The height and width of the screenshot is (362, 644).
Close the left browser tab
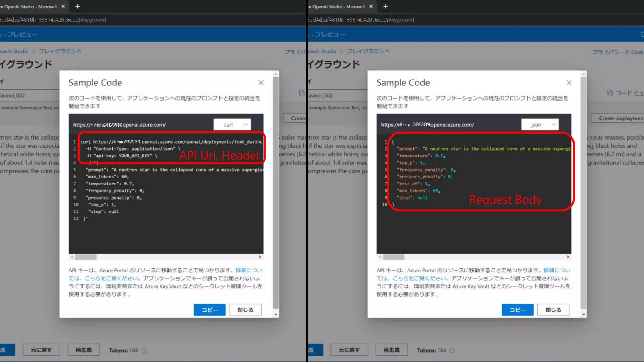pos(63,6)
